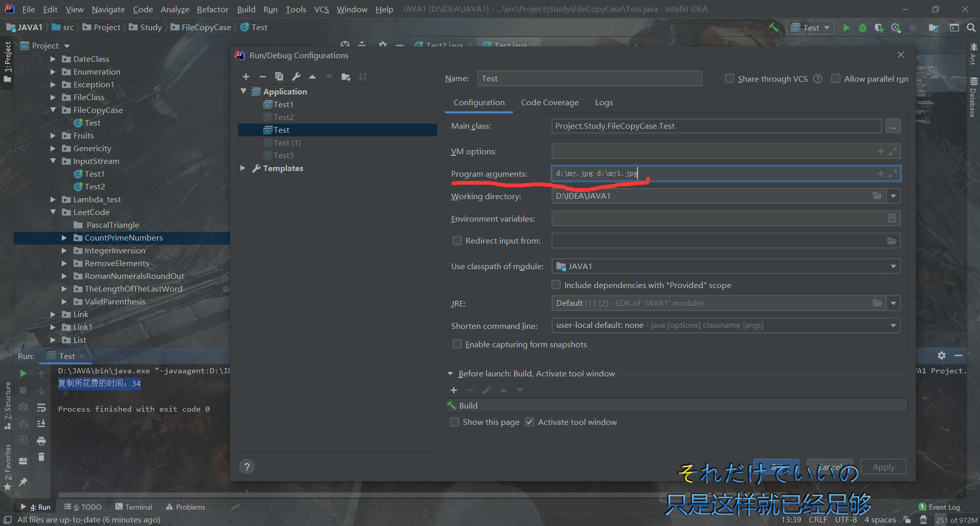The height and width of the screenshot is (526, 980).
Task: Open the Event Log
Action: 939,507
